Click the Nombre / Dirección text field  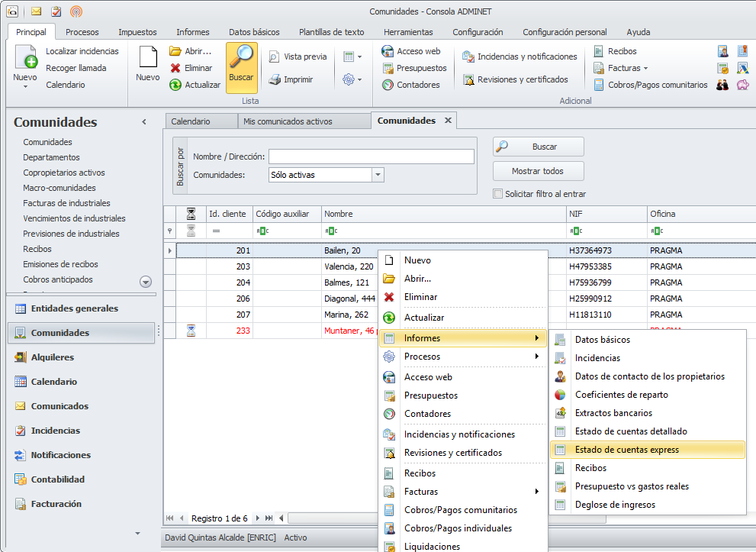(371, 157)
